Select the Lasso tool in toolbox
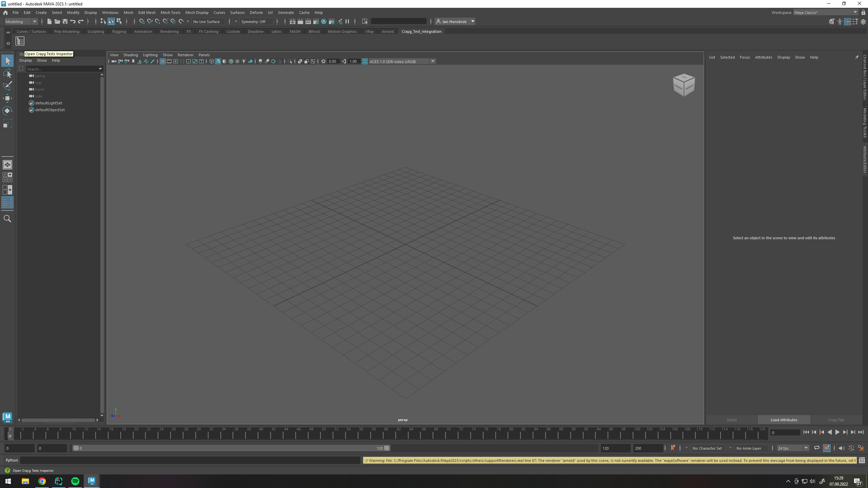Viewport: 868px width, 488px height. pos(7,73)
